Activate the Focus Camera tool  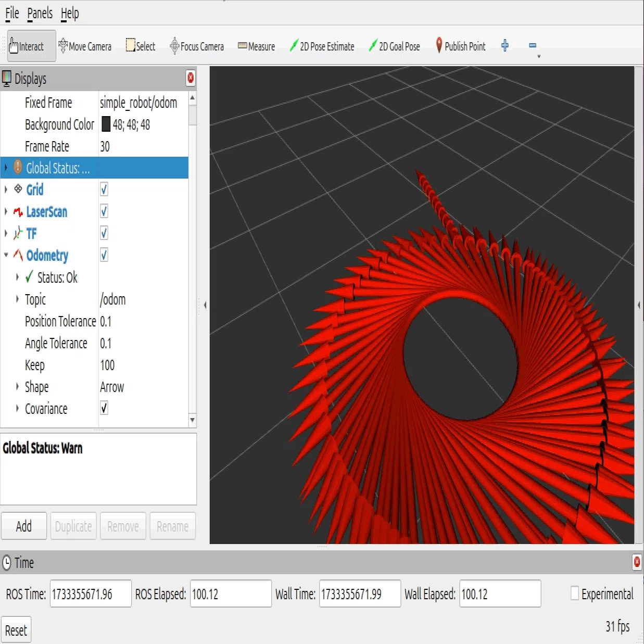point(197,46)
